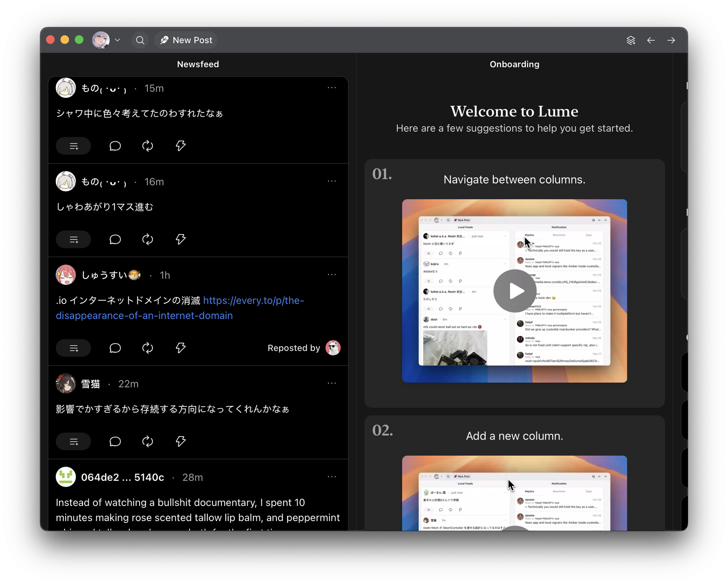This screenshot has width=728, height=584.
Task: Open the column layers icon
Action: [x=631, y=40]
